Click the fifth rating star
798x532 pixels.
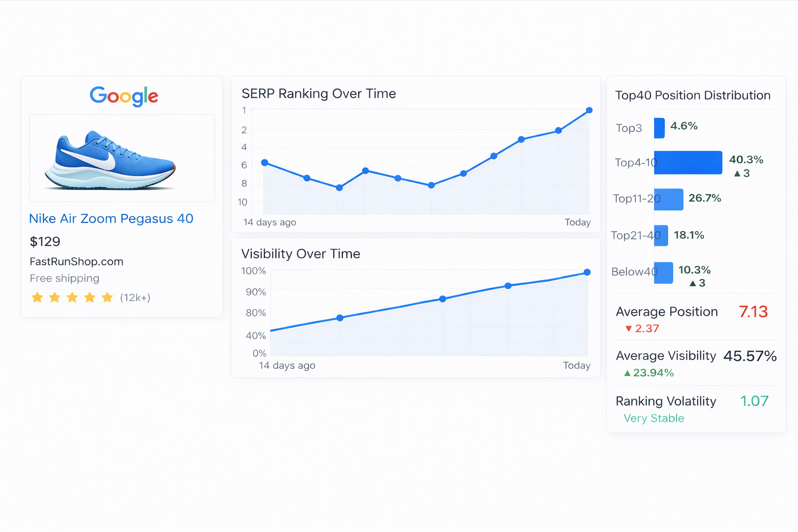(x=107, y=297)
